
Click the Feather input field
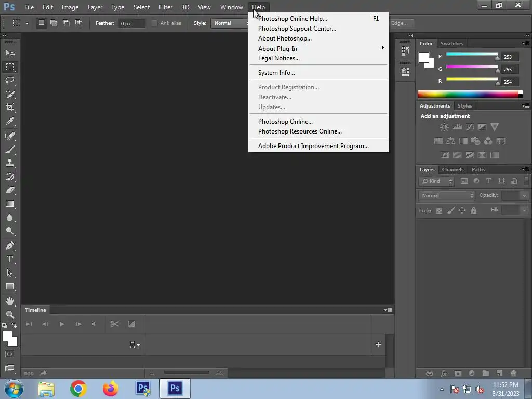[x=131, y=23]
